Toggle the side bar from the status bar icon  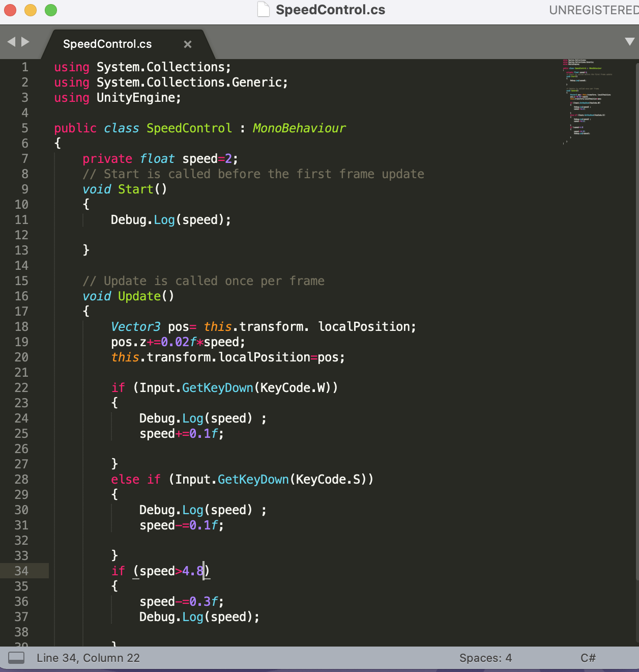(16, 658)
